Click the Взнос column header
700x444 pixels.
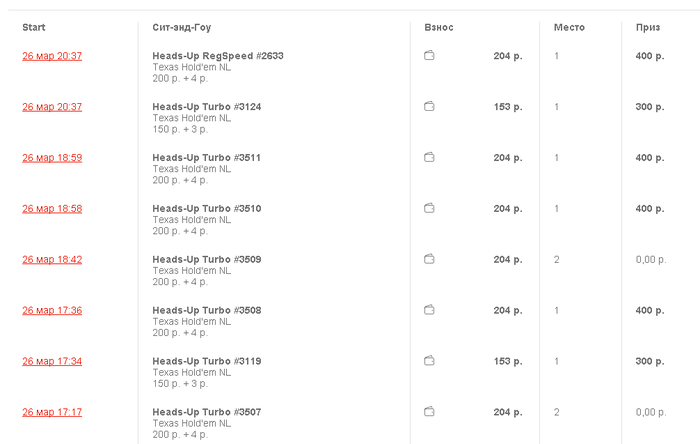pos(439,27)
